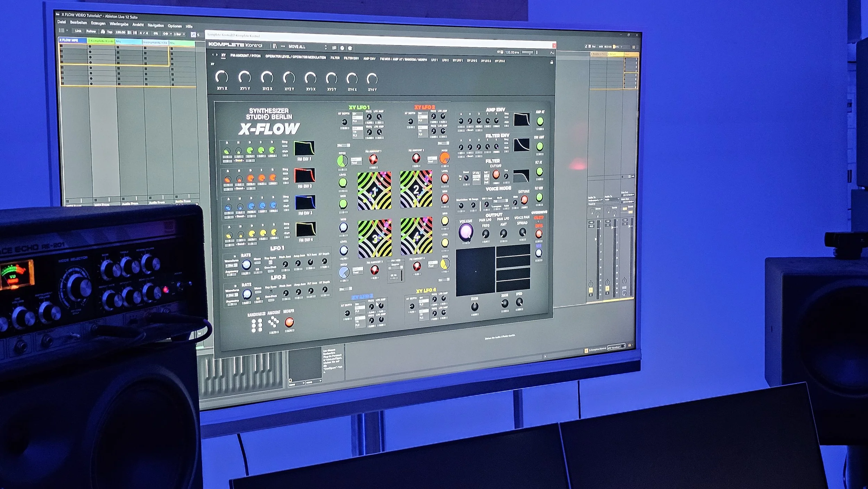This screenshot has width=868, height=489.
Task: Toggle the Follow button
Action: point(91,31)
